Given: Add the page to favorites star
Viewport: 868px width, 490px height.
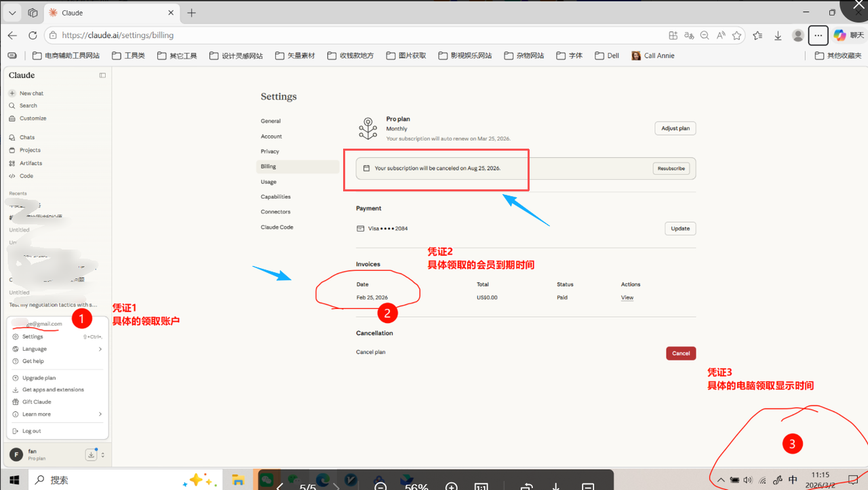Looking at the screenshot, I should (x=737, y=35).
